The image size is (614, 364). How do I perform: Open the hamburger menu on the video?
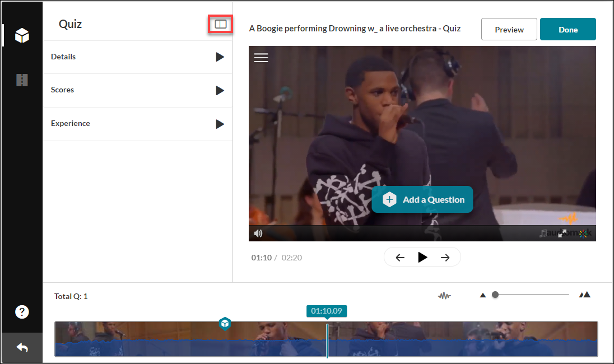point(261,58)
